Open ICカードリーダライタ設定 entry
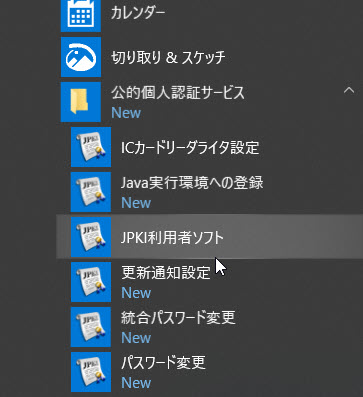 pos(190,148)
